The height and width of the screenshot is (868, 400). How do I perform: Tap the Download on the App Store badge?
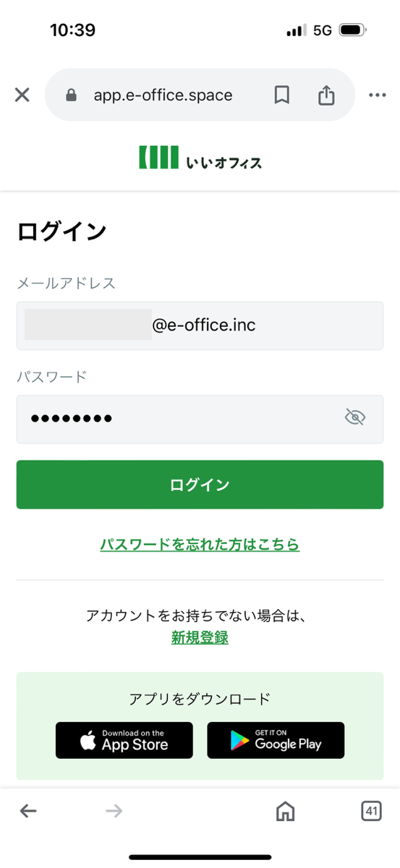tap(124, 740)
